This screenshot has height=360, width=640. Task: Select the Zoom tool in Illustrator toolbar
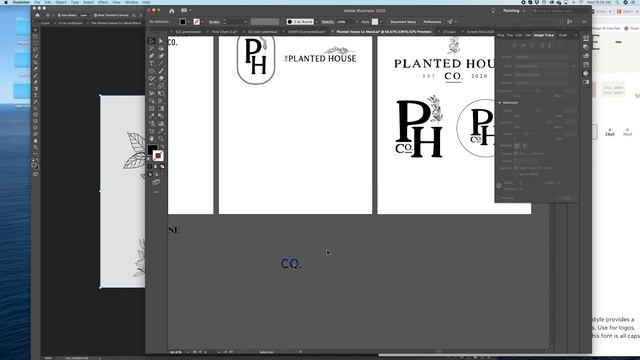click(x=161, y=139)
